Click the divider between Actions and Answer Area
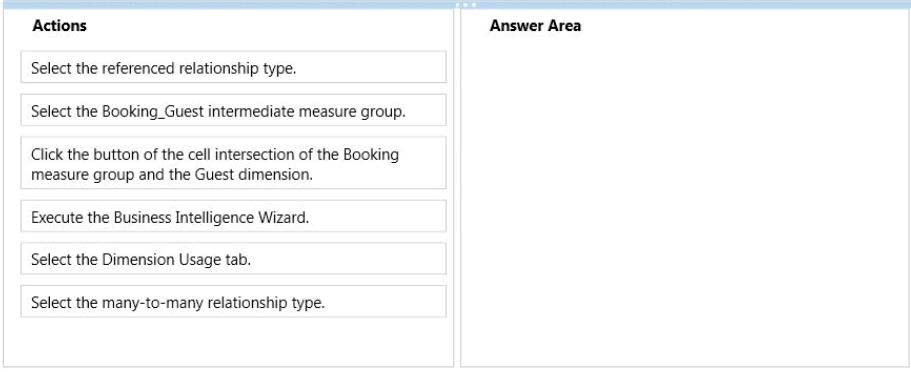This screenshot has width=911, height=372. tap(457, 188)
